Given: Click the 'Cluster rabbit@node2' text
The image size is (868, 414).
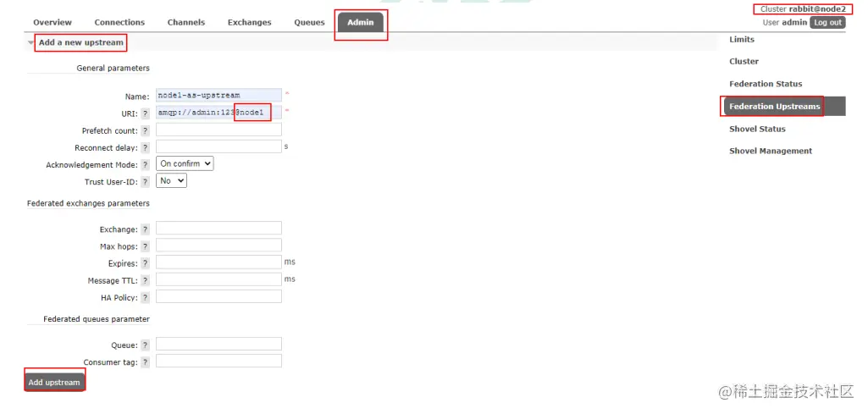Looking at the screenshot, I should (x=803, y=8).
